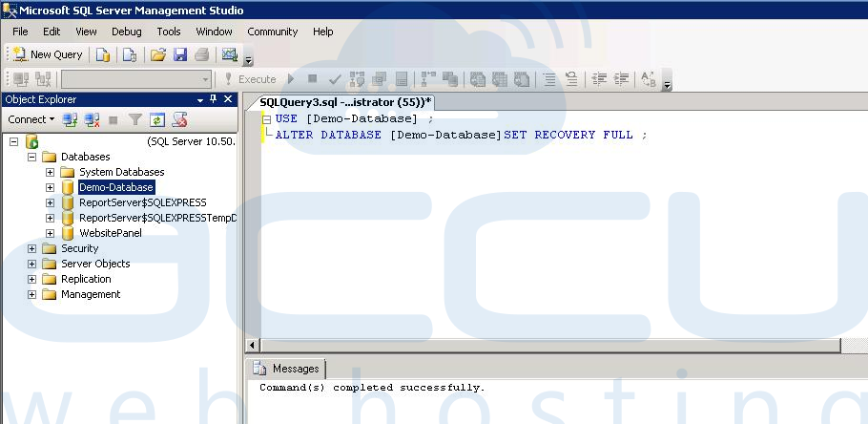868x424 pixels.
Task: Click Disconnect icon in Object Explorer
Action: [x=92, y=119]
